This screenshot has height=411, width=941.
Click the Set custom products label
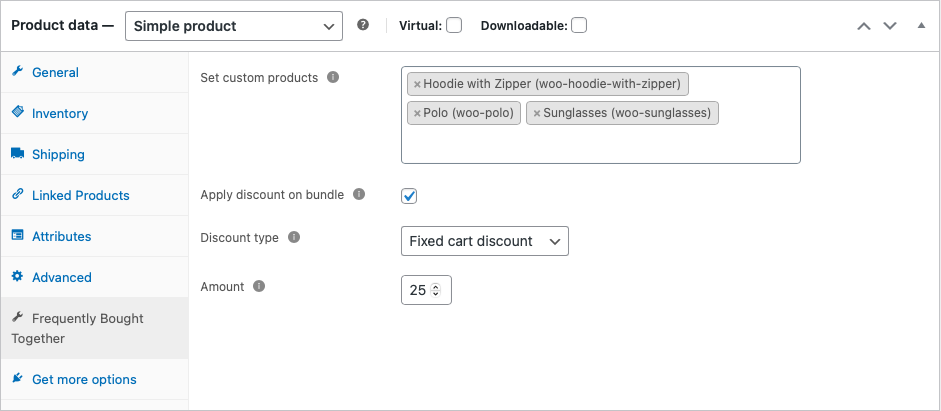click(x=259, y=78)
